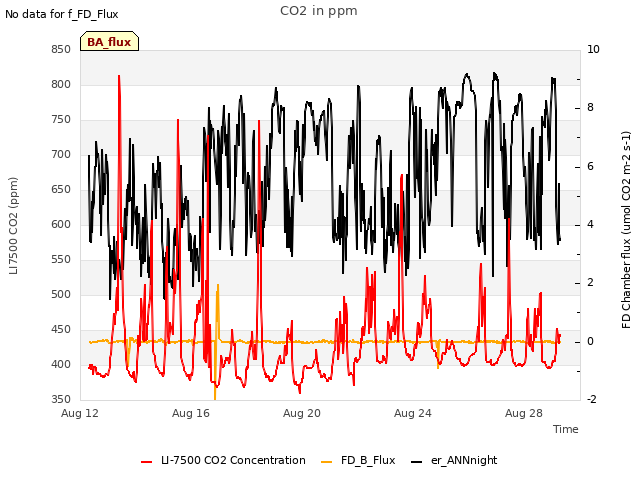This screenshot has width=640, height=480.
Task: Click the Aug 24 x-axis tick label
Action: click(413, 413)
